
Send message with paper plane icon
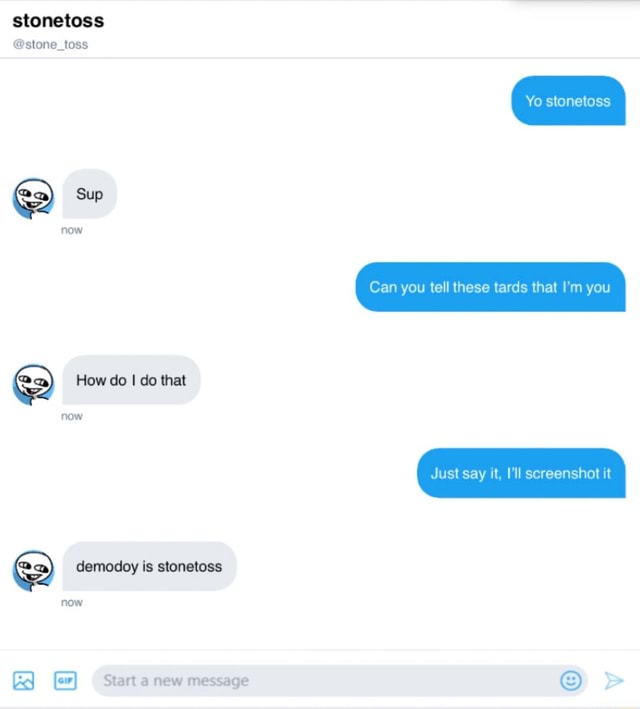614,681
